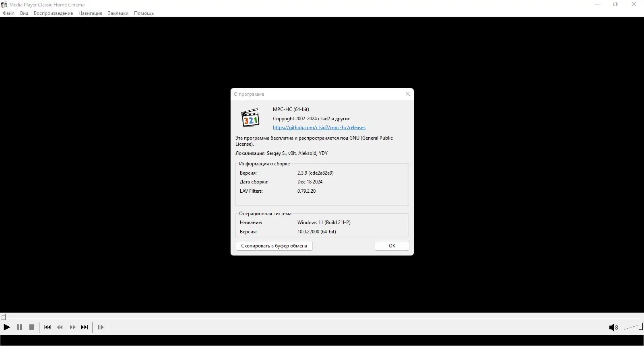
Task: Click the seek bar timeline
Action: (322, 317)
